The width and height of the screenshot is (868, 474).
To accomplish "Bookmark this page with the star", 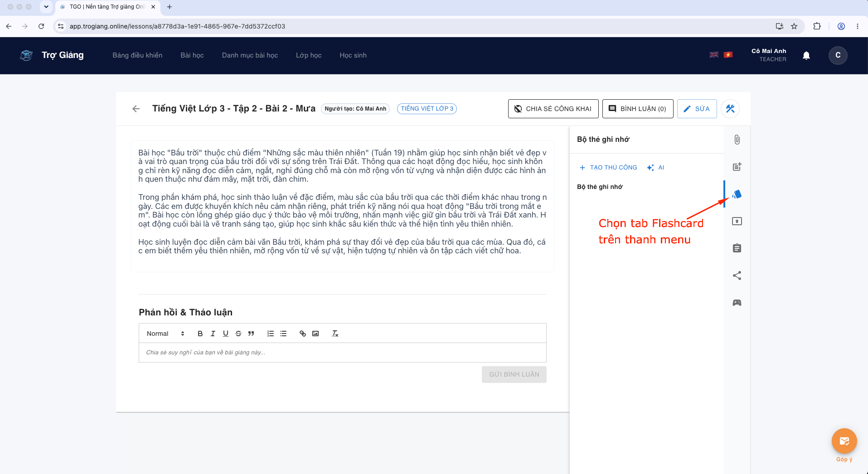I will tap(794, 26).
